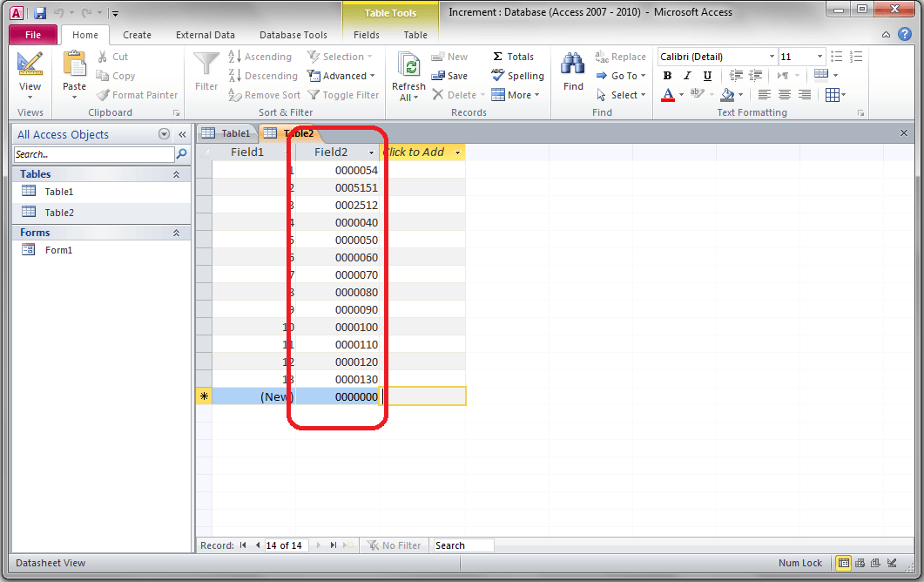Open Microsoft Access Help question icon
The image size is (924, 582).
[x=905, y=34]
